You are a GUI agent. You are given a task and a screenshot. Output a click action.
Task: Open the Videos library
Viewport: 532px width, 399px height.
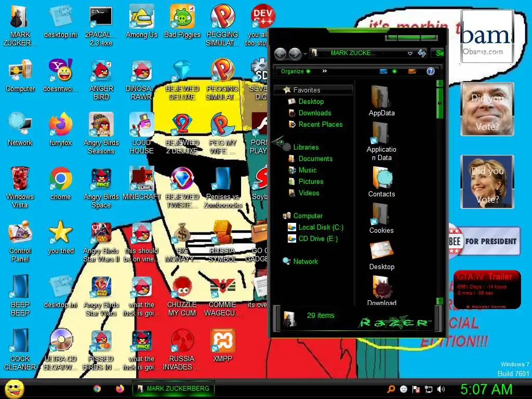(303, 193)
